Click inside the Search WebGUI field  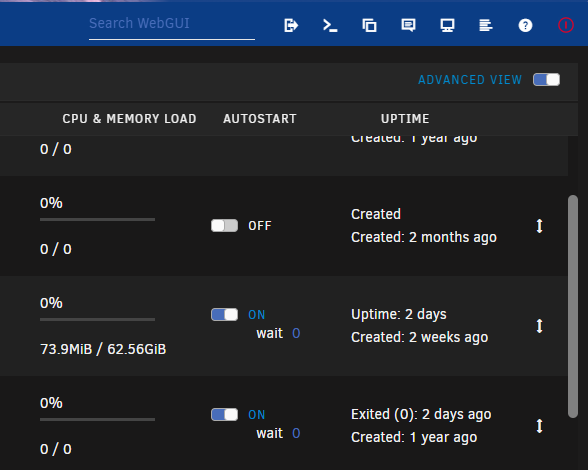click(x=172, y=24)
